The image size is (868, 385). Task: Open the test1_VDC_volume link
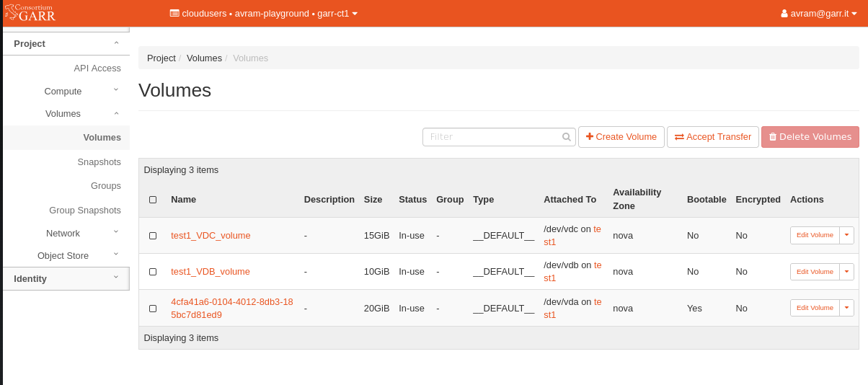211,236
